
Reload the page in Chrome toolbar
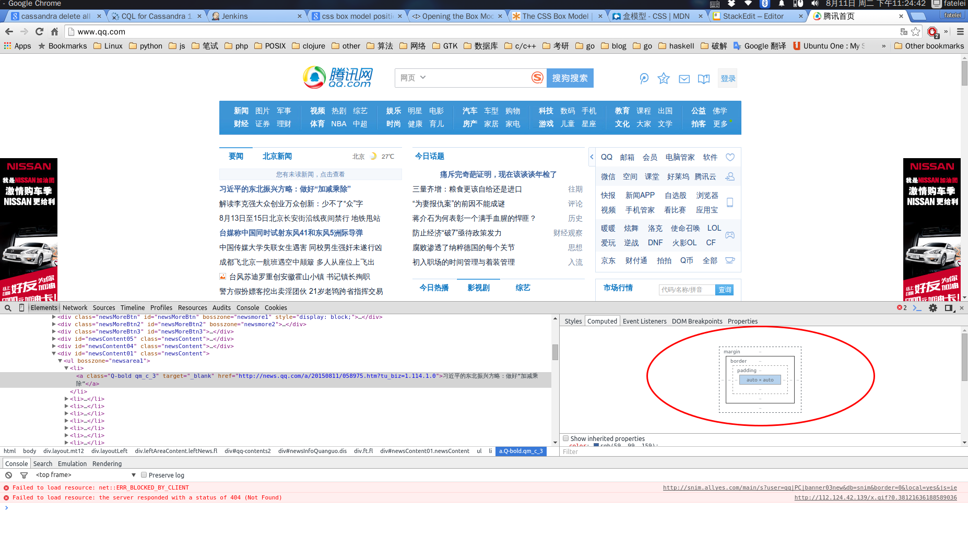pos(39,32)
